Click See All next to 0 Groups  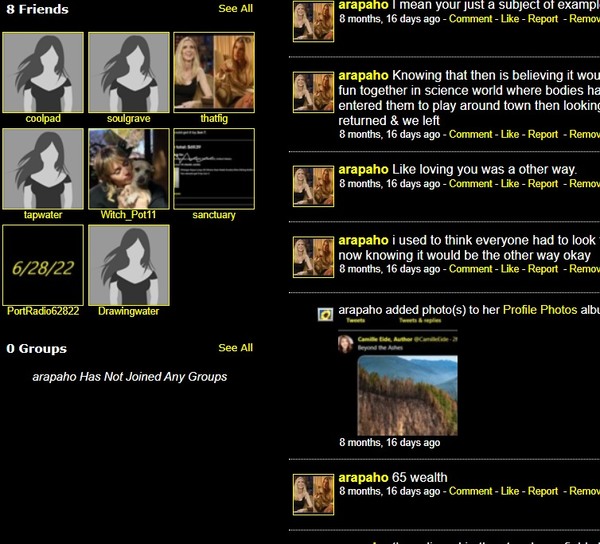point(235,348)
